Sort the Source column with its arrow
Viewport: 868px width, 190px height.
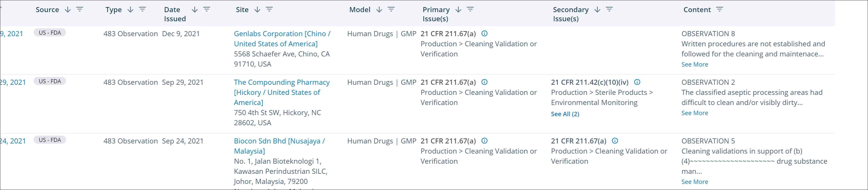tap(68, 10)
